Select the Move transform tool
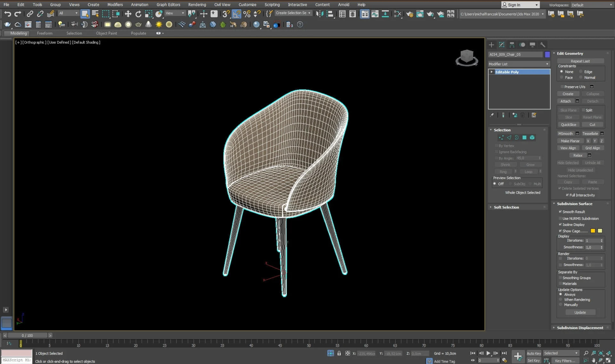 pyautogui.click(x=128, y=14)
